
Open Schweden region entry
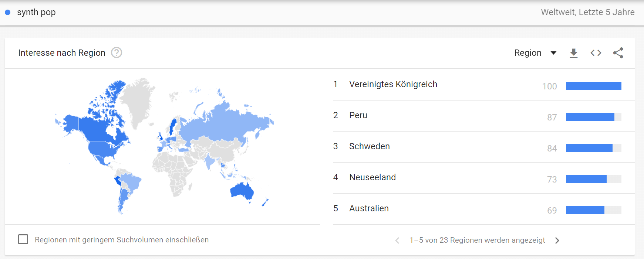[x=370, y=146]
